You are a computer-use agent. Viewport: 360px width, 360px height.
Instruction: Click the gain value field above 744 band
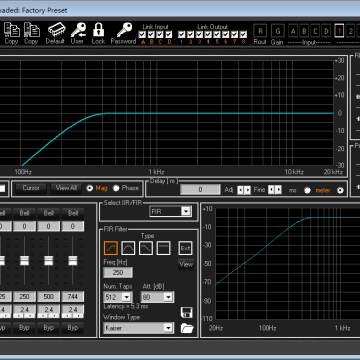point(73,227)
